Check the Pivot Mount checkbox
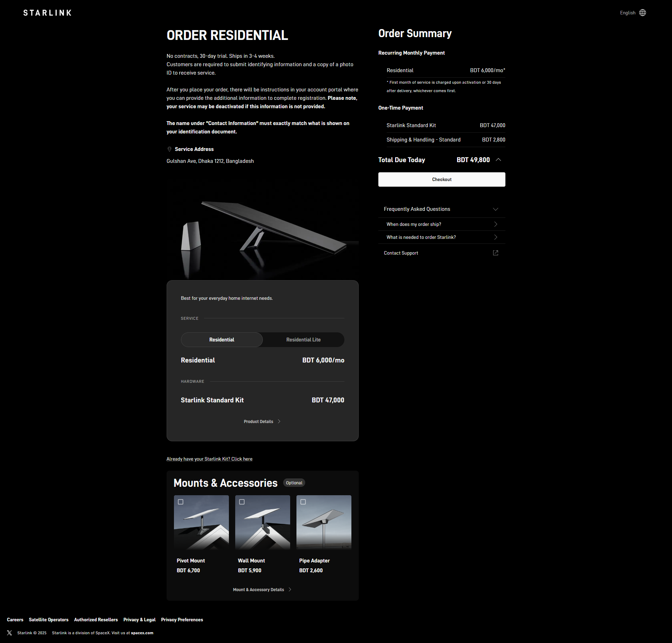This screenshot has width=672, height=643. click(x=181, y=502)
